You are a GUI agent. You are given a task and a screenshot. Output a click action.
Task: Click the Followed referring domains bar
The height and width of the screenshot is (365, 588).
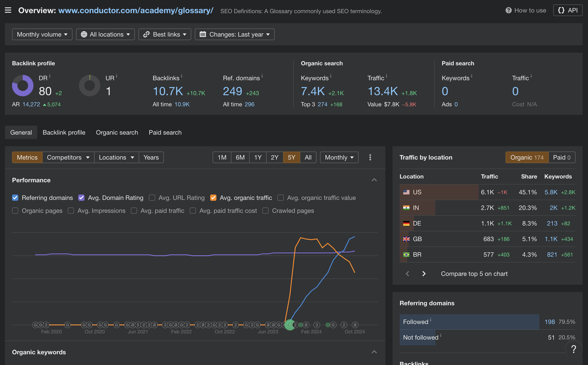[469, 322]
